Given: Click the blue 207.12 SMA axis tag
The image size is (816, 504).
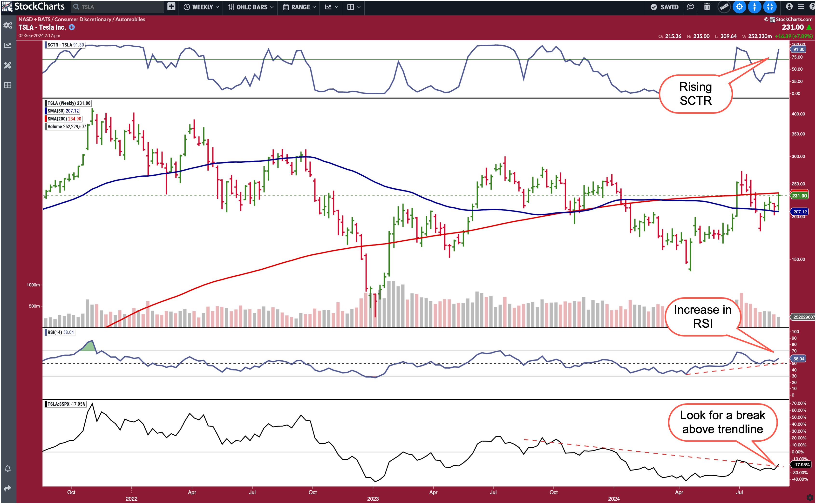Looking at the screenshot, I should pos(800,212).
